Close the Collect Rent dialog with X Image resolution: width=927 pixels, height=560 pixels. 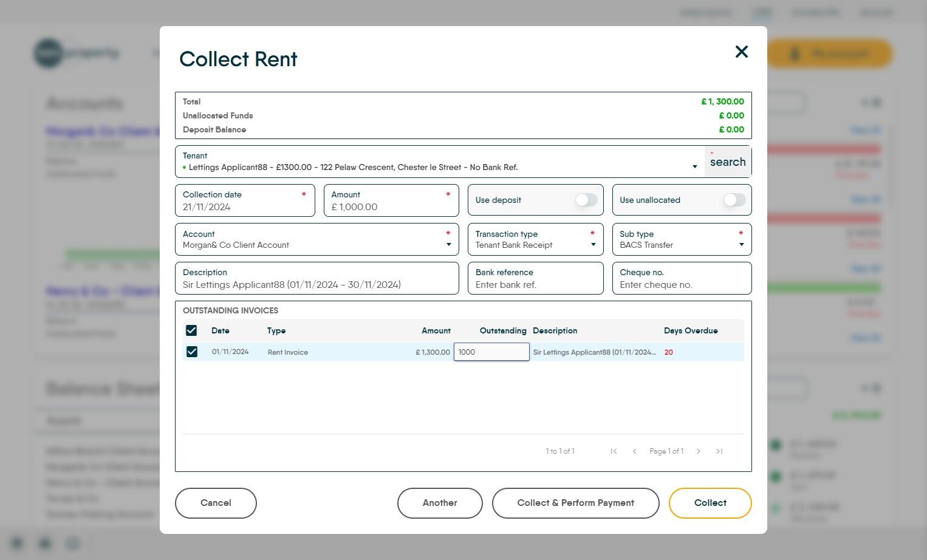[741, 52]
